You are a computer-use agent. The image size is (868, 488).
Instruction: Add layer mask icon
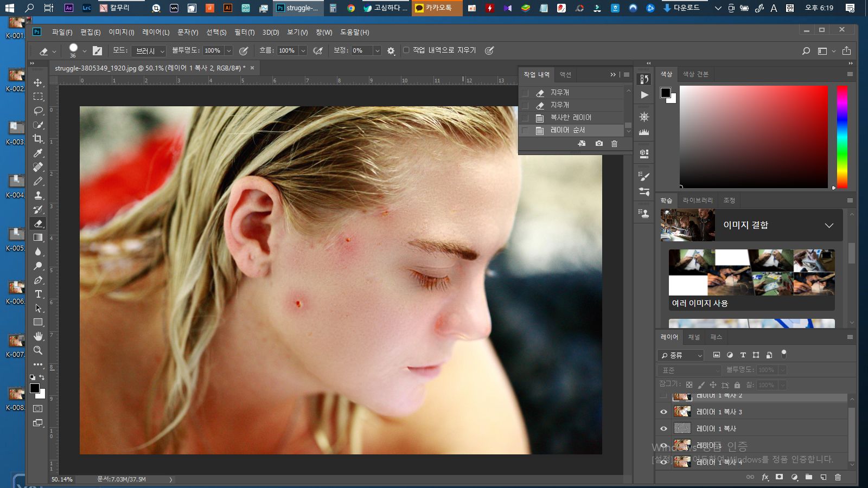pyautogui.click(x=779, y=477)
